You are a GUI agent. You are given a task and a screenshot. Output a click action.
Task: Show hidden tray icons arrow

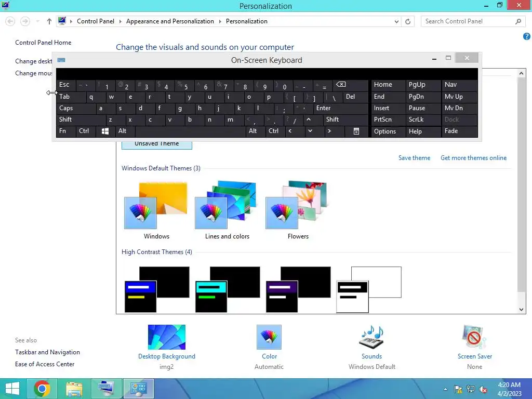[445, 389]
